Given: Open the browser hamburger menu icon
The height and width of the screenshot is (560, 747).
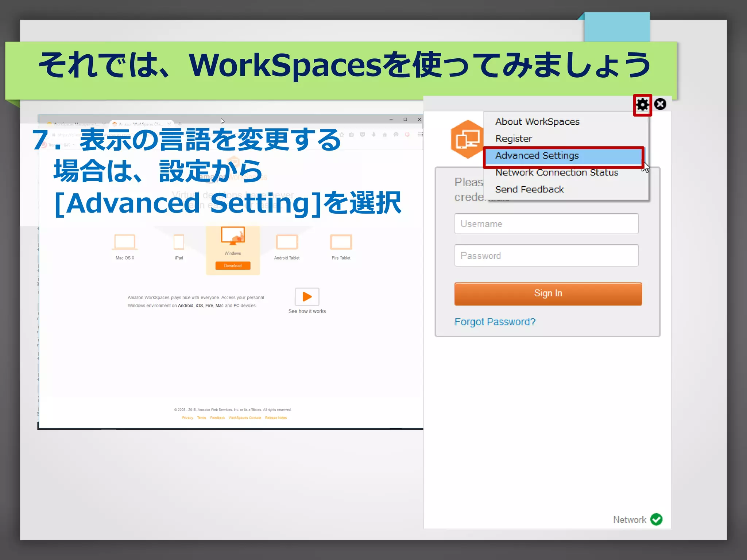Looking at the screenshot, I should [420, 135].
